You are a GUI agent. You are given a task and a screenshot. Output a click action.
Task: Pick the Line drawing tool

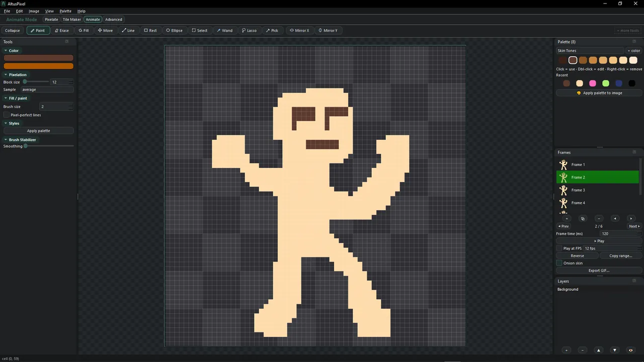point(128,30)
